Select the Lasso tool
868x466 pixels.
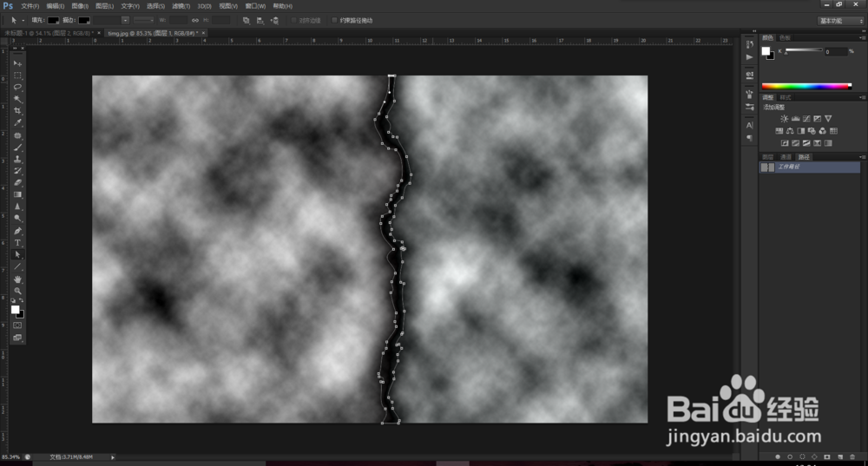click(x=17, y=87)
